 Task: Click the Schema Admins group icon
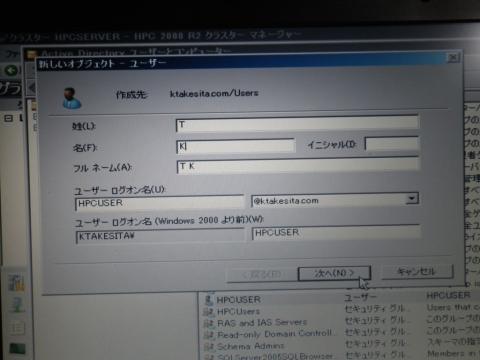(x=209, y=347)
